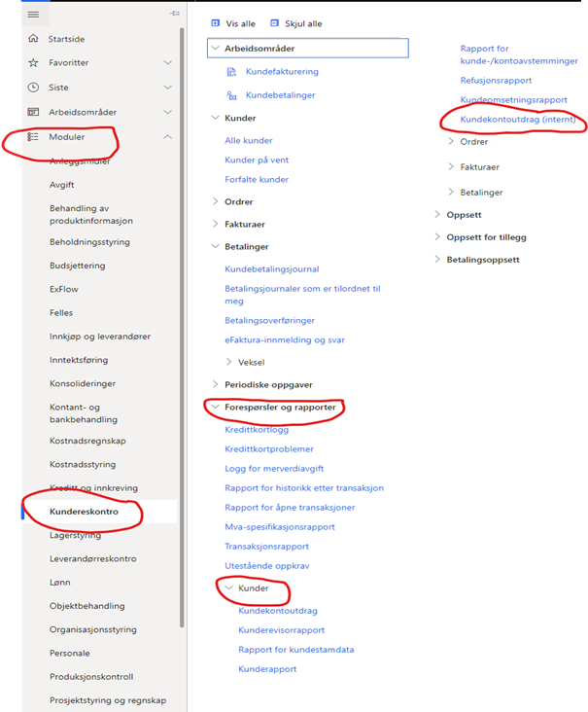Click the Siste clock icon

[x=33, y=87]
